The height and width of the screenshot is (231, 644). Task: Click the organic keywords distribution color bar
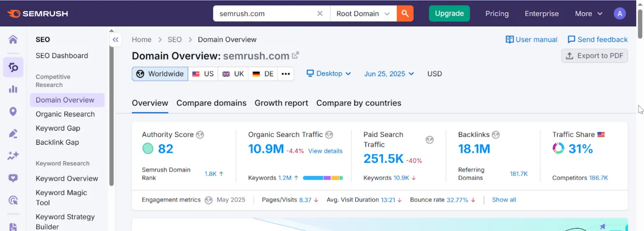point(323,178)
